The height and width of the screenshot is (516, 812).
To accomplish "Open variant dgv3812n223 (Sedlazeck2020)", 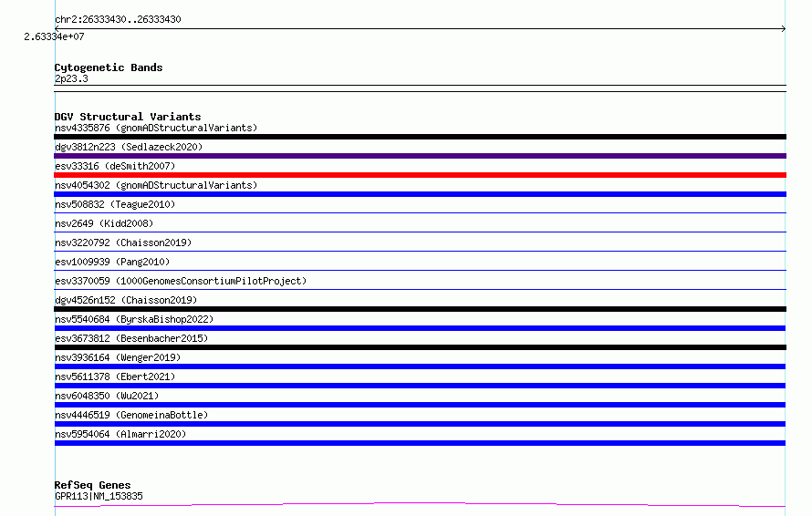I will (129, 147).
